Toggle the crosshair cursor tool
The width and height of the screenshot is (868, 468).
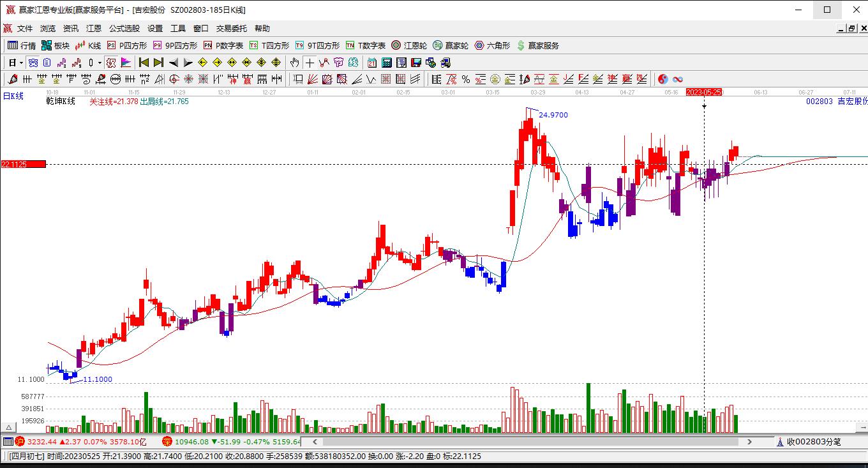pyautogui.click(x=310, y=63)
